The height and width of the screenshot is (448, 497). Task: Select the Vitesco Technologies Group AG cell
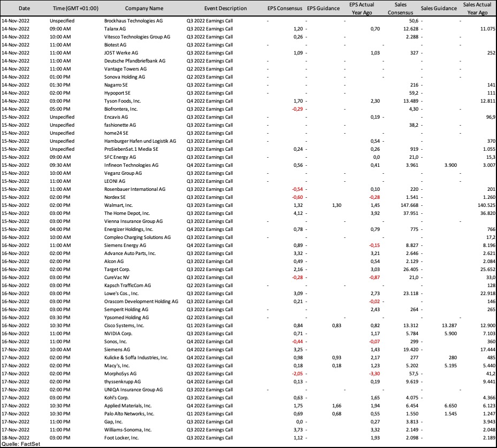pyautogui.click(x=137, y=37)
